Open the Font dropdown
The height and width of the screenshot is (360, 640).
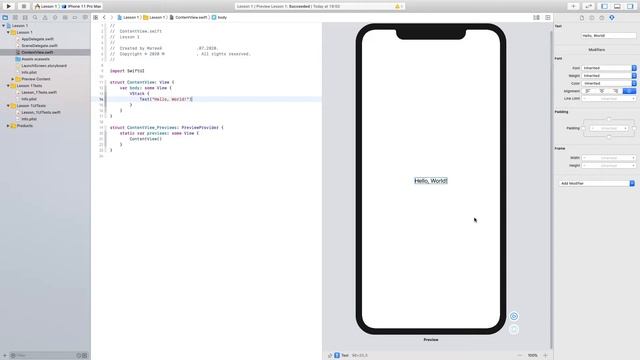coord(609,68)
